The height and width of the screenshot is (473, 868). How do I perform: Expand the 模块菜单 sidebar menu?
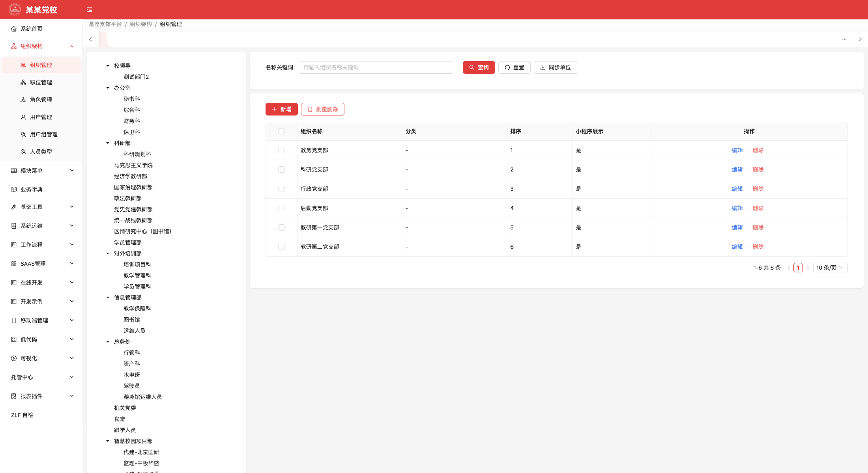click(x=72, y=171)
